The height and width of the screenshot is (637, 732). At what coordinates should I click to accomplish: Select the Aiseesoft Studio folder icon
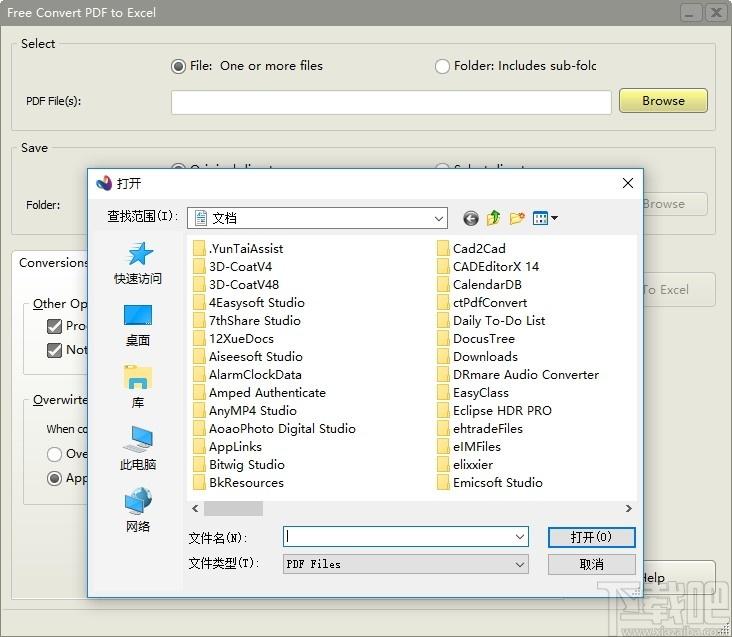pyautogui.click(x=199, y=357)
